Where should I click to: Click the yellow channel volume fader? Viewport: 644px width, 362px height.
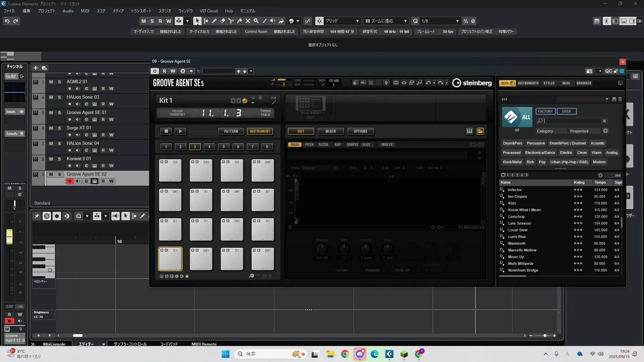9,237
